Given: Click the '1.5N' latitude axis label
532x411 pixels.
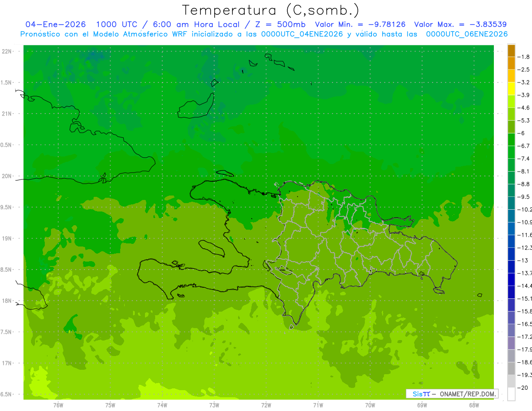Looking at the screenshot, I should tap(6, 83).
